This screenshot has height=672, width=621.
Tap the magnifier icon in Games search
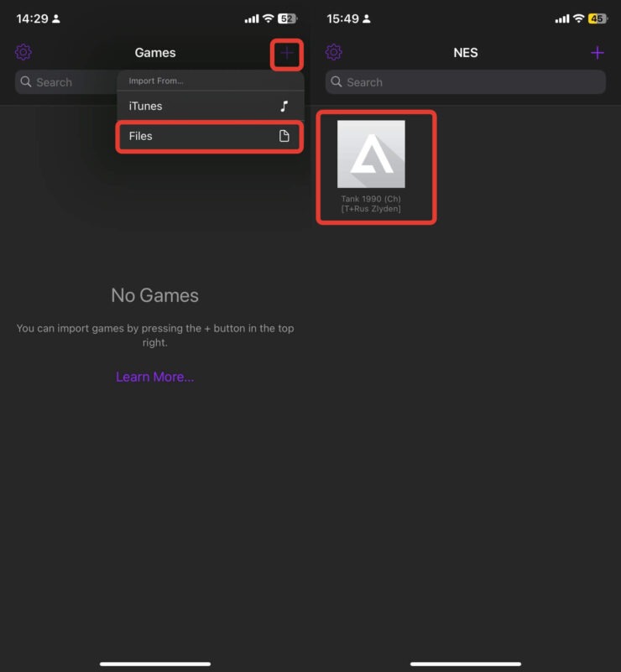point(26,82)
